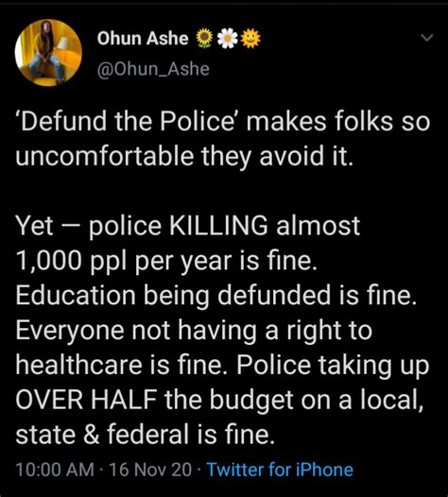Screen dimensions: 448x497
Task: Open the Ohun Ashe display name
Action: (x=143, y=39)
